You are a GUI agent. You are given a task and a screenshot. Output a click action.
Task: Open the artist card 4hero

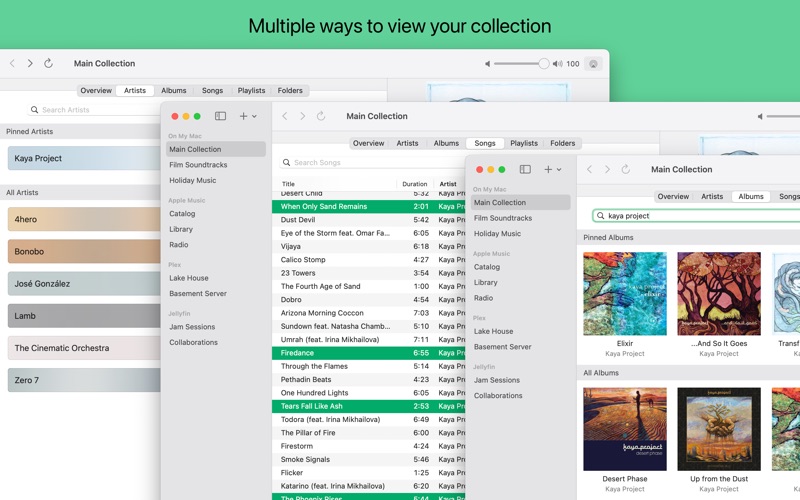(x=84, y=219)
